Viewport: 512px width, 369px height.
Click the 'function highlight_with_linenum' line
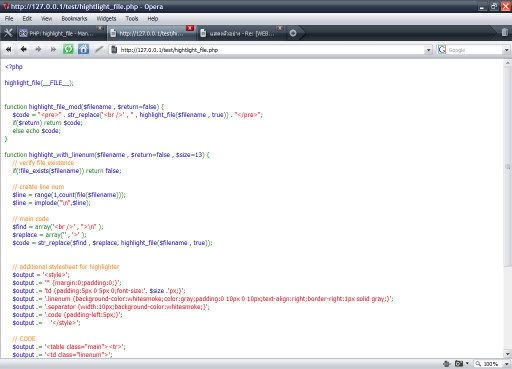pyautogui.click(x=107, y=155)
